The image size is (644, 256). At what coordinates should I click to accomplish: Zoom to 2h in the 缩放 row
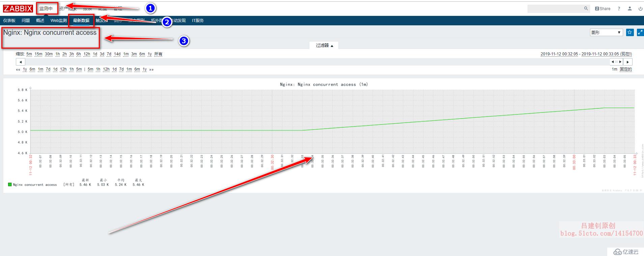tap(64, 54)
